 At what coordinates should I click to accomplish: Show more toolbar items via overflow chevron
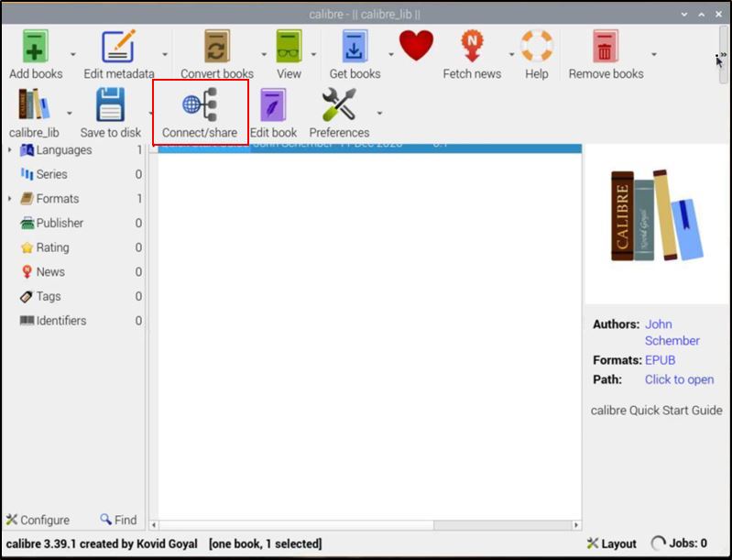723,55
